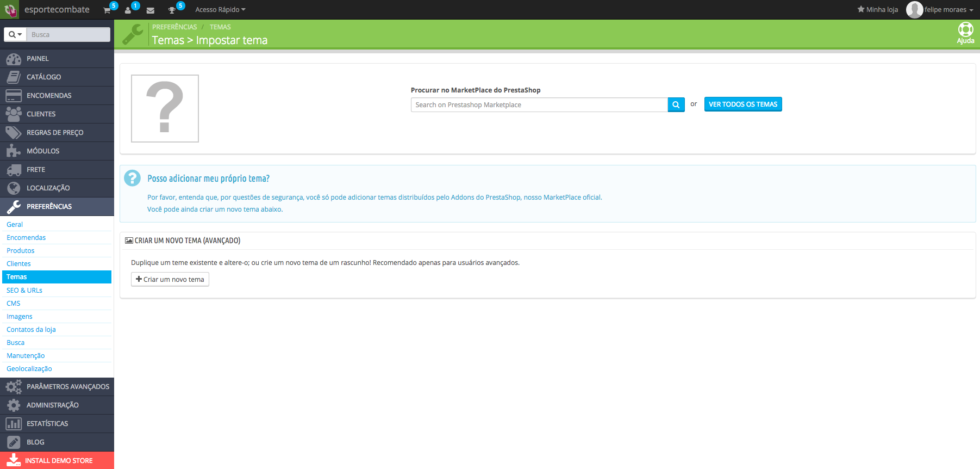The image size is (980, 469).
Task: Click the Painel dashboard icon
Action: (14, 59)
